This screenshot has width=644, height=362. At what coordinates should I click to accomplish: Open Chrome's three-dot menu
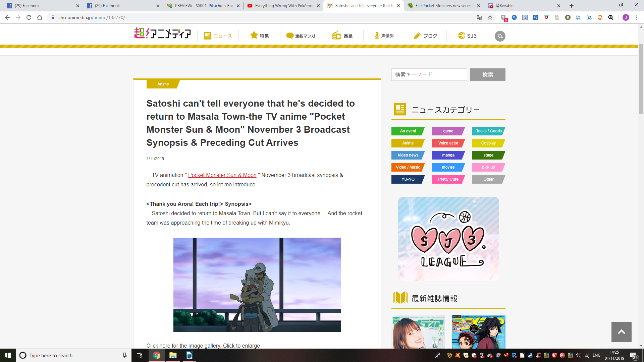637,17
